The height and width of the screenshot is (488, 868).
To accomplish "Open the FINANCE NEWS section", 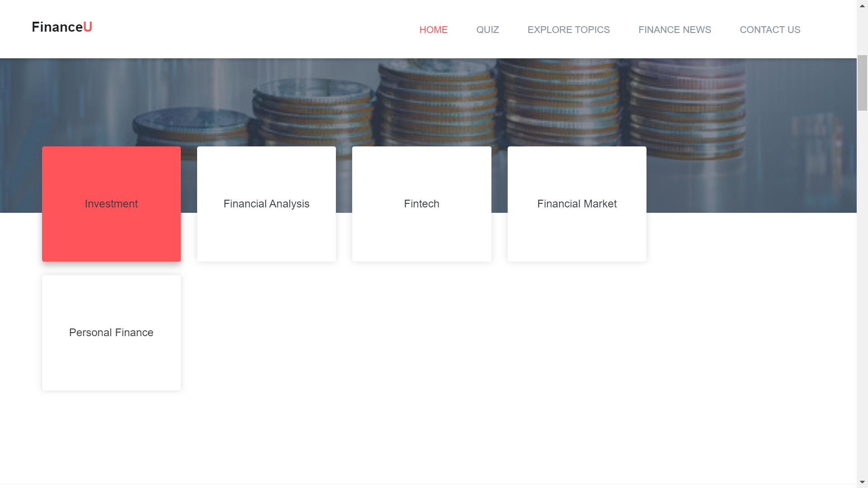I will point(675,30).
